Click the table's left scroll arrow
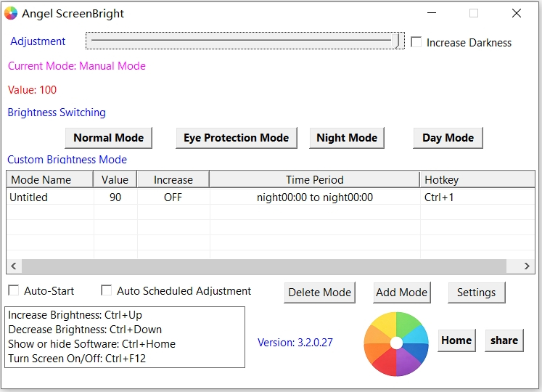The image size is (542, 392). click(14, 266)
